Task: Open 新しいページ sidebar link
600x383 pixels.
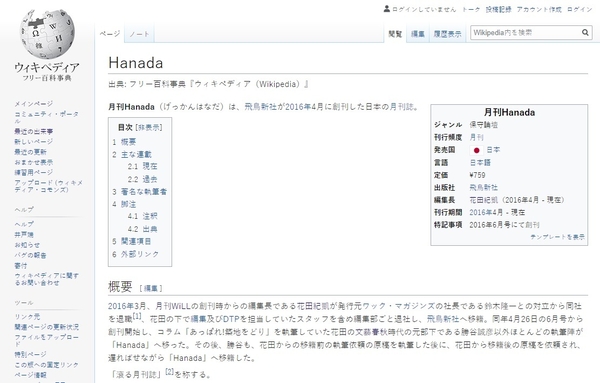Action: click(x=34, y=142)
